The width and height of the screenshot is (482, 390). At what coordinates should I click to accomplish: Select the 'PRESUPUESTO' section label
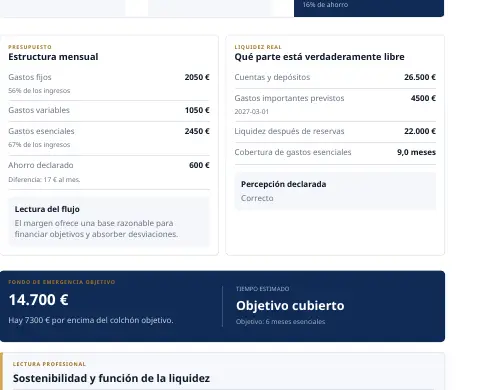pos(30,47)
